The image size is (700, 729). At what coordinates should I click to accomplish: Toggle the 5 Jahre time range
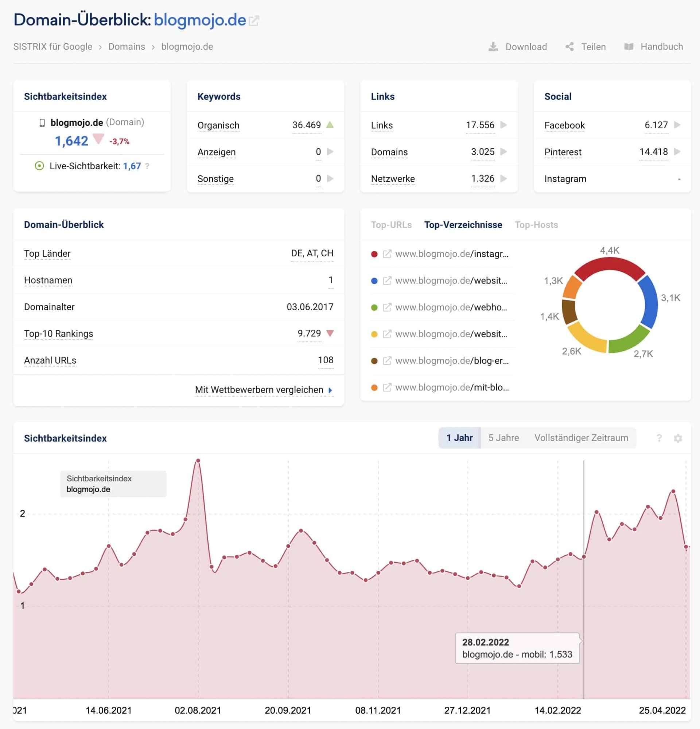503,438
